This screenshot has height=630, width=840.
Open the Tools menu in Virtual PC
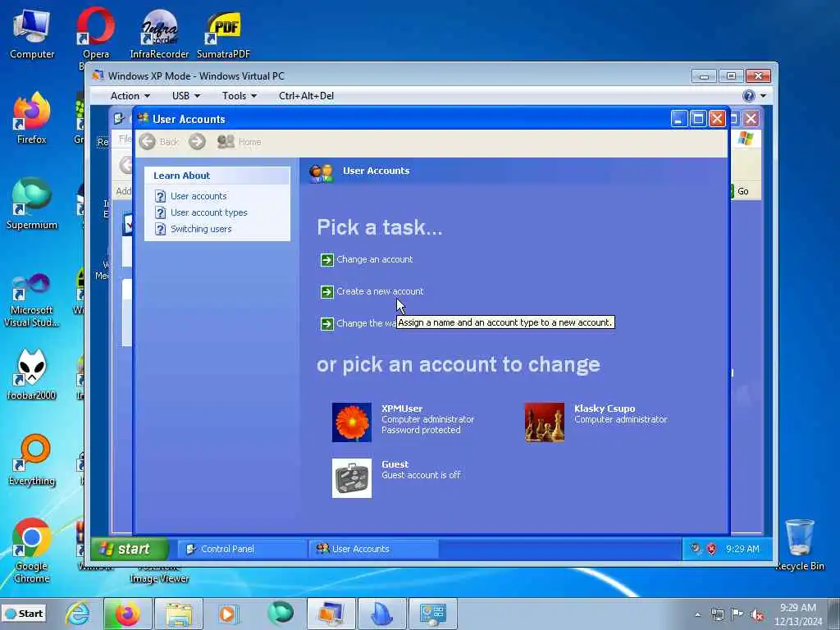pos(240,96)
